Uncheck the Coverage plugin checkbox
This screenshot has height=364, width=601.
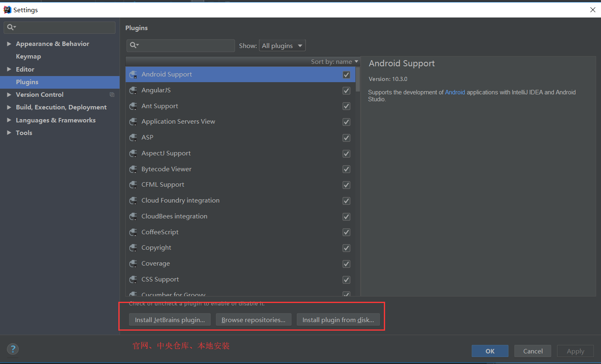point(346,264)
